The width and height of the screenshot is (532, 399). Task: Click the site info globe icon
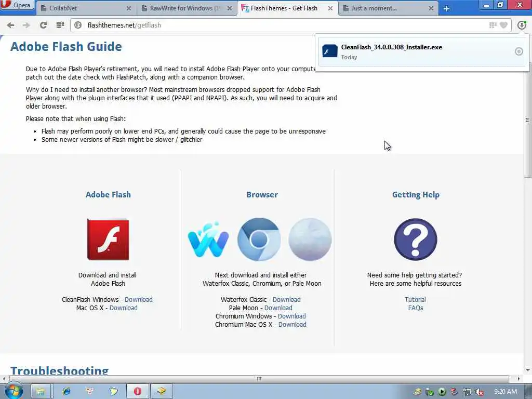[78, 25]
